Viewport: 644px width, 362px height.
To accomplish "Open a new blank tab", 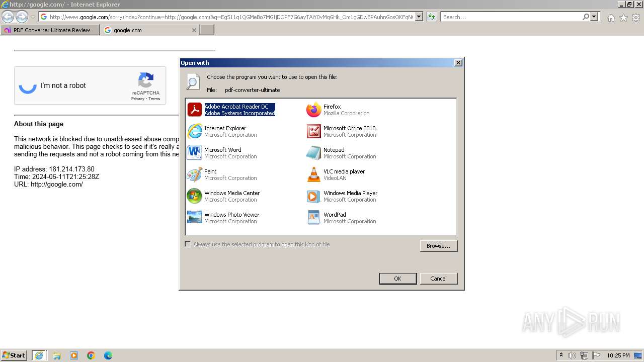I will click(x=207, y=30).
